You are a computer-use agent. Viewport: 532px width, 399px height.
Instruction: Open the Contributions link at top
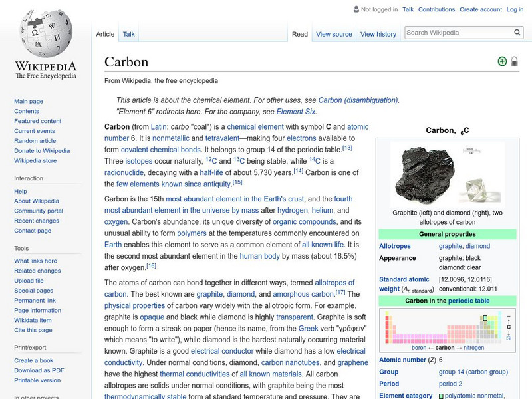pos(437,9)
